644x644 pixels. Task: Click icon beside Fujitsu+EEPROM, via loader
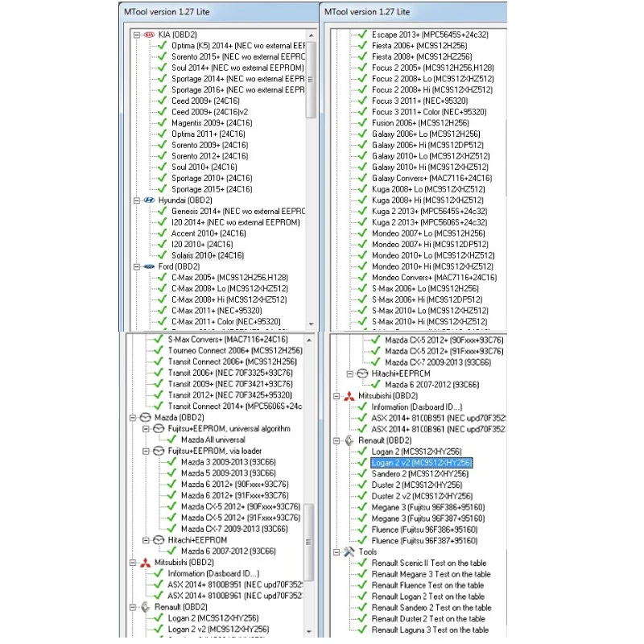(x=159, y=451)
